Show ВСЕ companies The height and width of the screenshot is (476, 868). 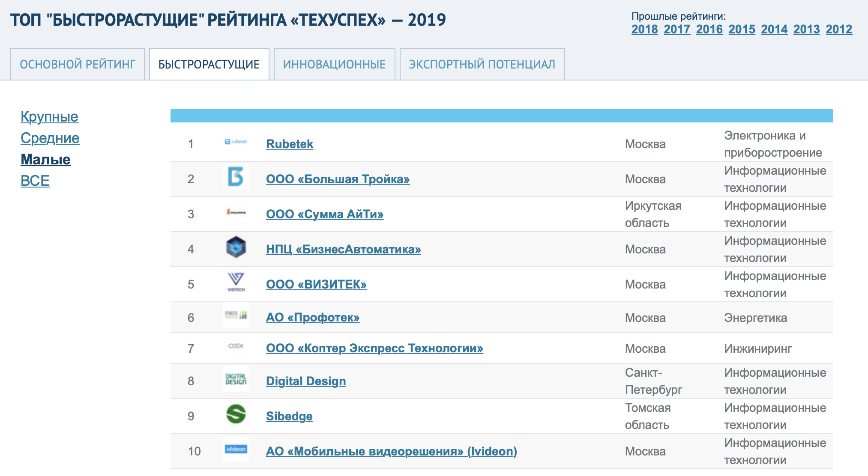[x=35, y=181]
